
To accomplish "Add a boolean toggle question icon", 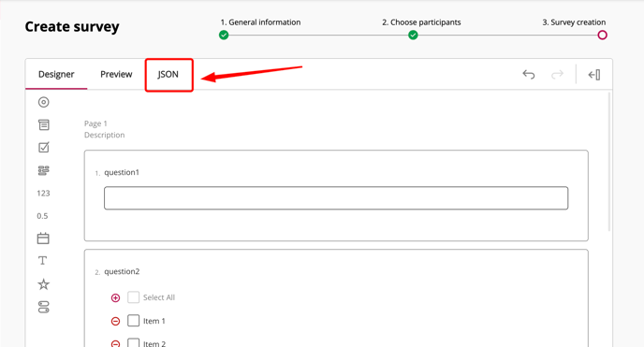I will coord(44,307).
